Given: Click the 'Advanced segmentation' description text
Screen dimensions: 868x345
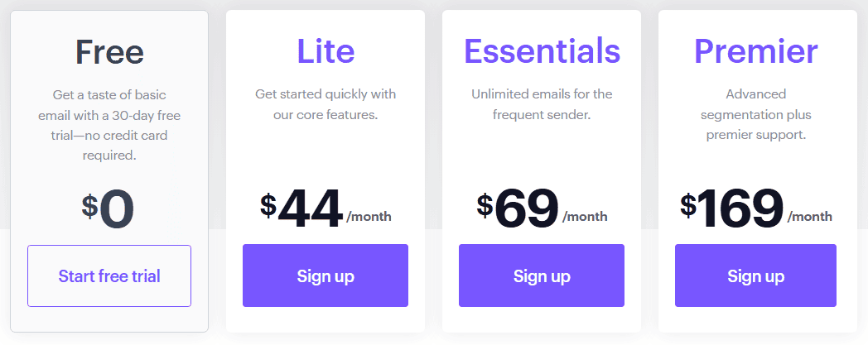Looking at the screenshot, I should (x=755, y=114).
